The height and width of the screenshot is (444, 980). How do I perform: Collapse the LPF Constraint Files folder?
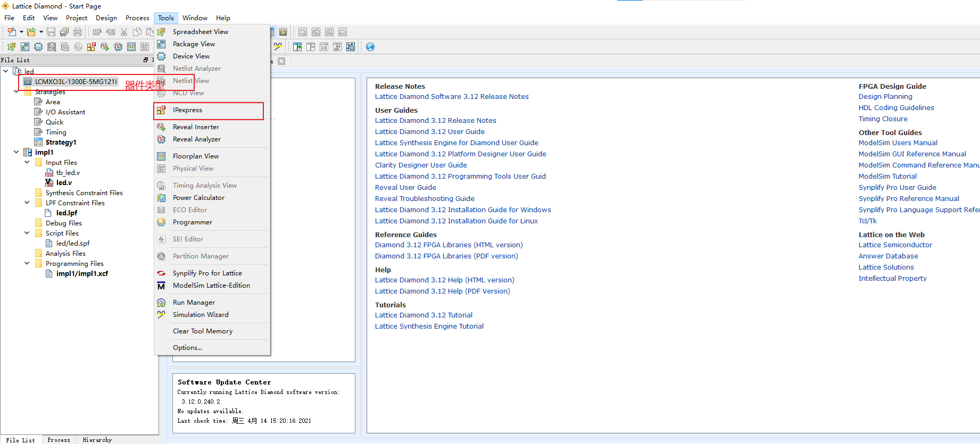(27, 203)
